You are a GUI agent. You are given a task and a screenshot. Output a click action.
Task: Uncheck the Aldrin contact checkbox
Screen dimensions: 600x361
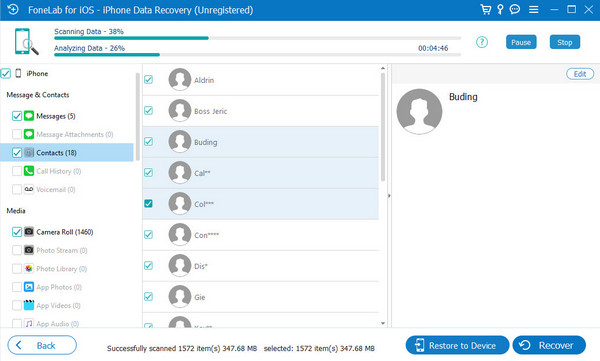point(148,80)
